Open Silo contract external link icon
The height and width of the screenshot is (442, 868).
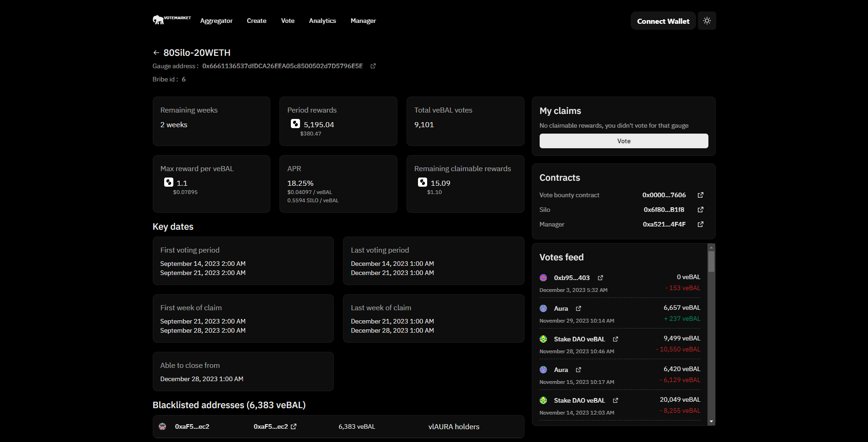pos(700,210)
